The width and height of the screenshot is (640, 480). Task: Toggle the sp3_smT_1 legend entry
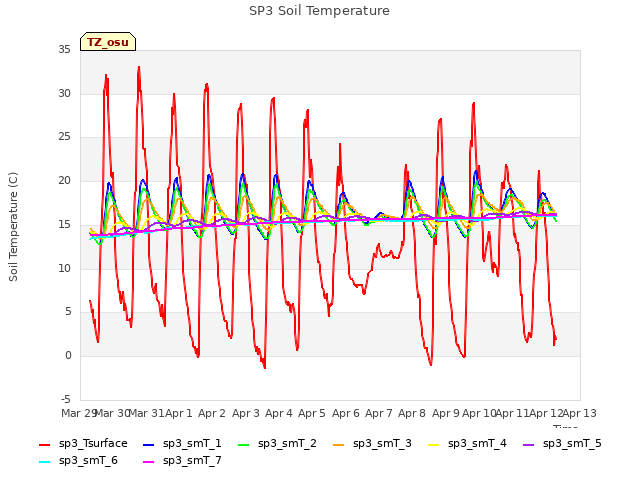tap(182, 444)
